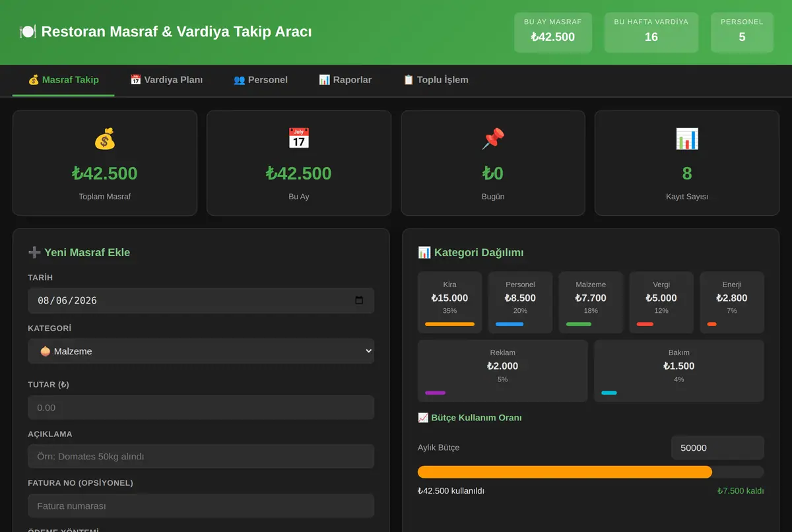Click the calendar icon above Bu Ay
The image size is (792, 532).
(x=298, y=139)
